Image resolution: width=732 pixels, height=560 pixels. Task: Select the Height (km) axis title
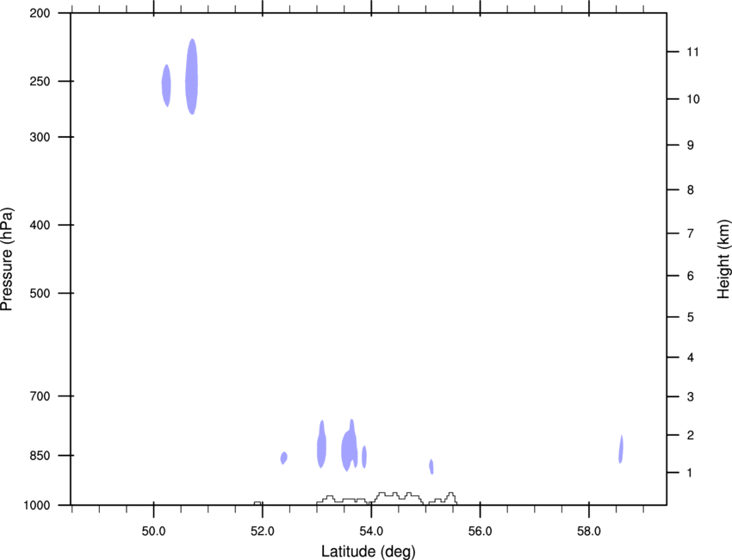[723, 259]
